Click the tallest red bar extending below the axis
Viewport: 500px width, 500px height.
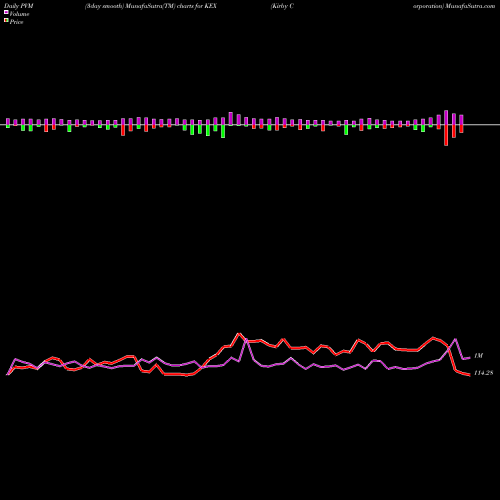coord(446,135)
